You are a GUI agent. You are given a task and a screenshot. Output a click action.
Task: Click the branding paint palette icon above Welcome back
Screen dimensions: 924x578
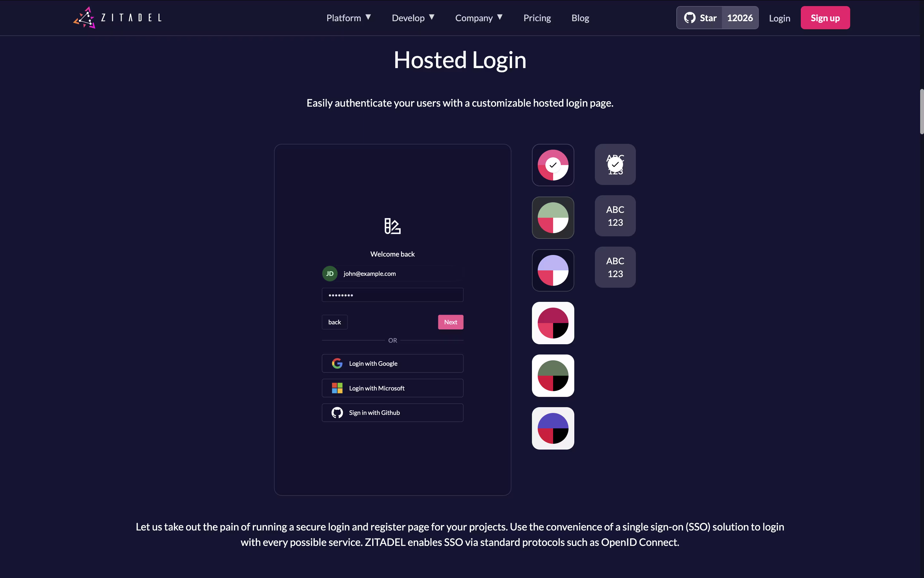392,226
